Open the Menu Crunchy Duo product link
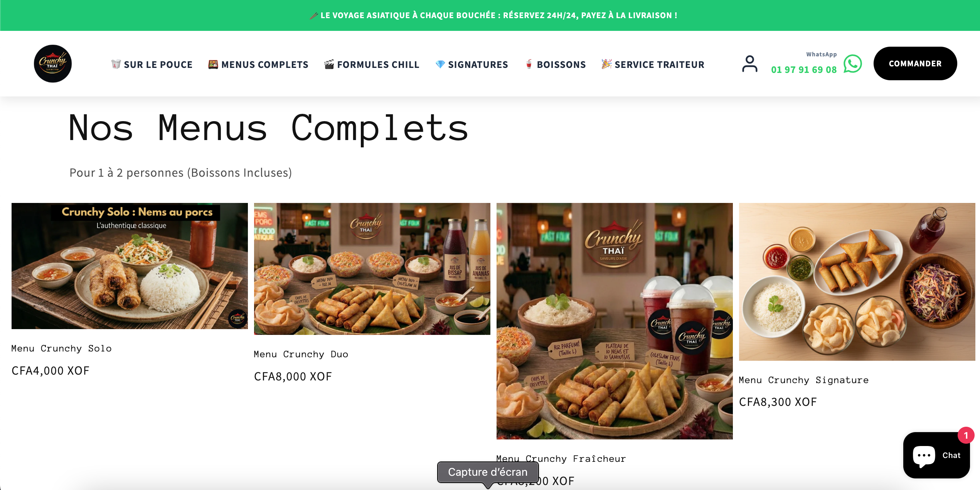The image size is (980, 490). (301, 354)
